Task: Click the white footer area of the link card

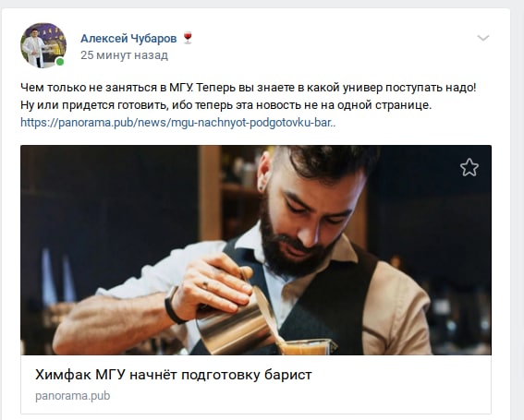Action: pos(256,384)
